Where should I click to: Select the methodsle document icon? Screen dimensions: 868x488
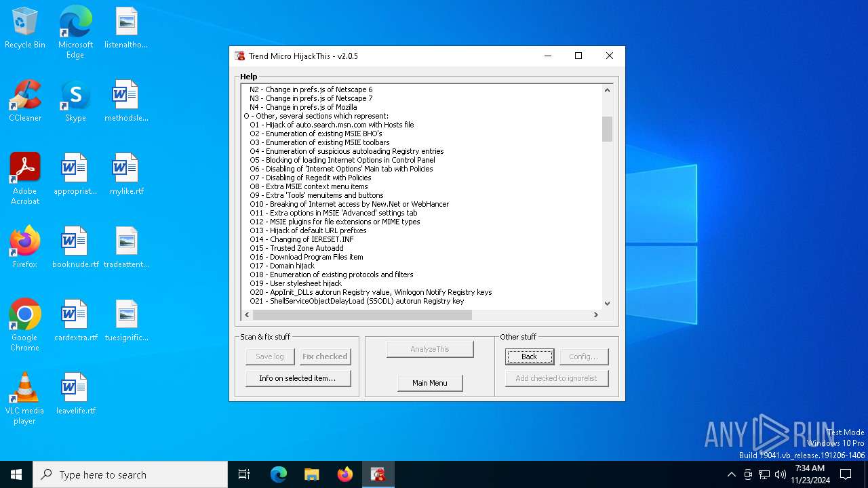(126, 102)
